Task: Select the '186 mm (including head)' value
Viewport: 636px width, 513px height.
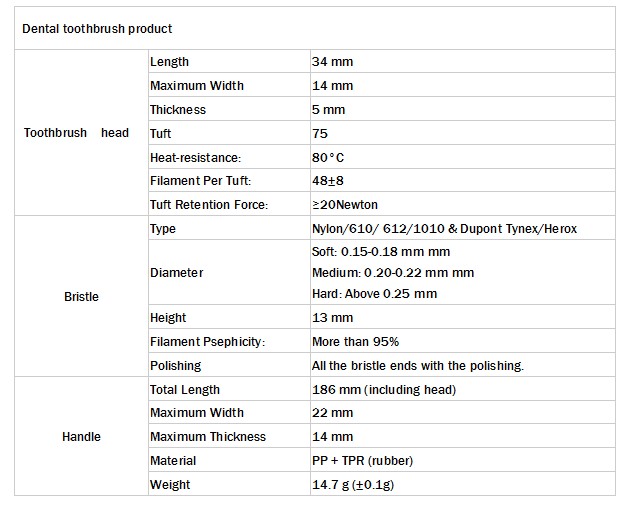Action: (384, 389)
